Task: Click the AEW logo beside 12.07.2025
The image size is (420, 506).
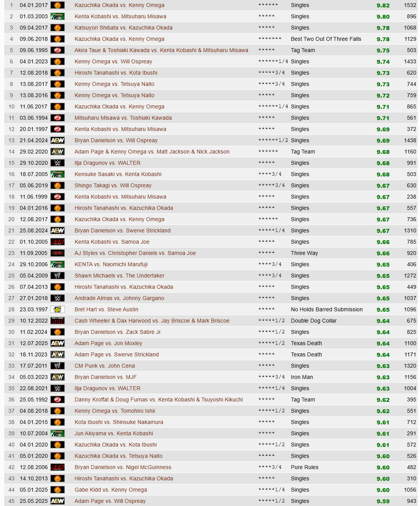Action: pyautogui.click(x=58, y=344)
